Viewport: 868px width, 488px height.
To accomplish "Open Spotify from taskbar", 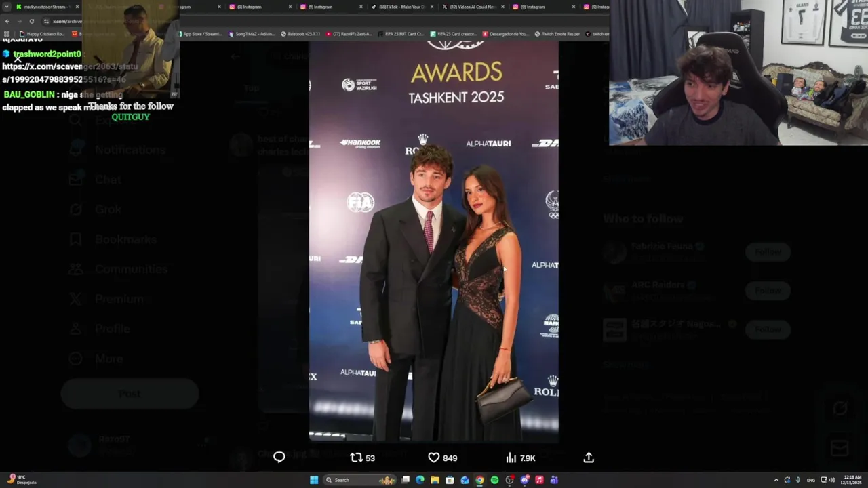I will (x=494, y=480).
